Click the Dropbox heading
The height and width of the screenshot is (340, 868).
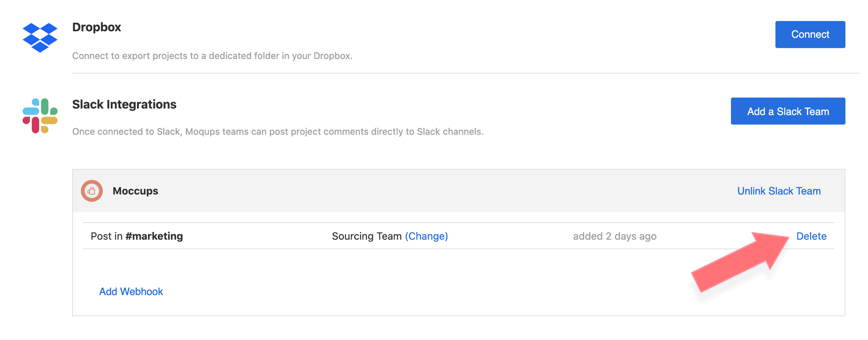(96, 27)
